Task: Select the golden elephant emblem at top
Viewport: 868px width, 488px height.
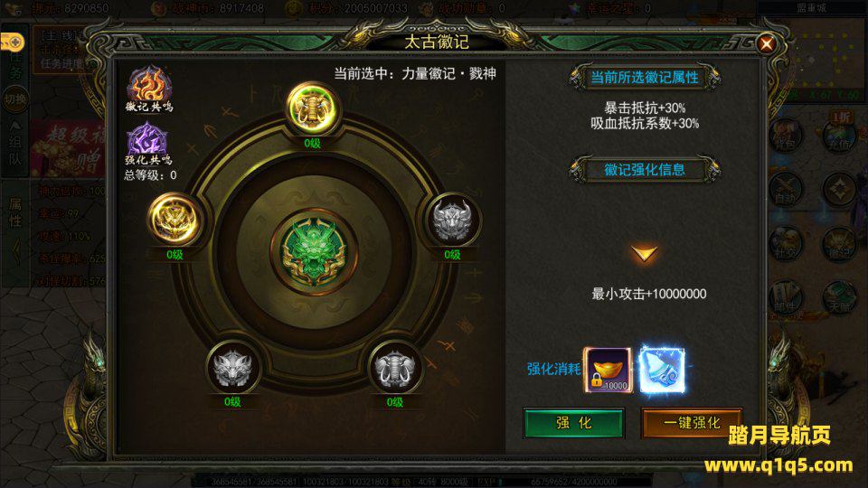Action: tap(314, 109)
